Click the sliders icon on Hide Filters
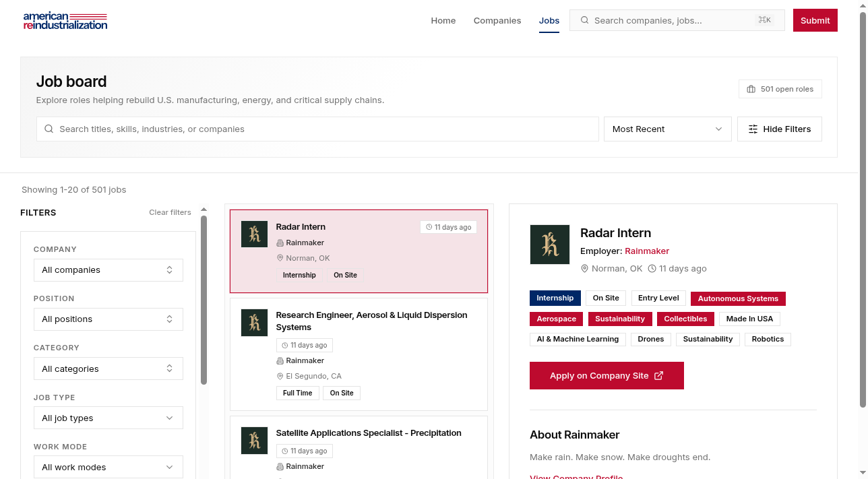The width and height of the screenshot is (868, 479). pyautogui.click(x=753, y=129)
